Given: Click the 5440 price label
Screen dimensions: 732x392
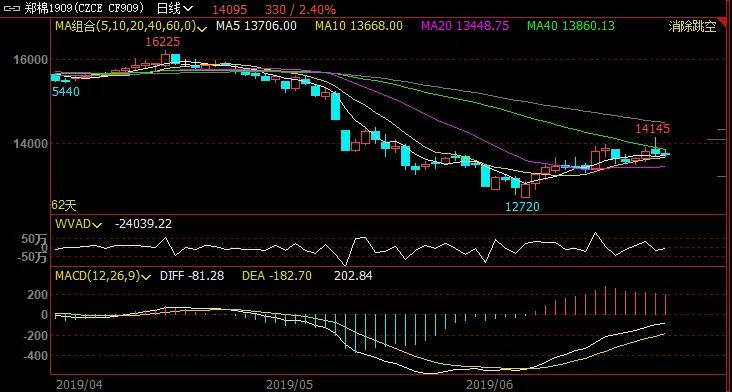Looking at the screenshot, I should (x=66, y=92).
